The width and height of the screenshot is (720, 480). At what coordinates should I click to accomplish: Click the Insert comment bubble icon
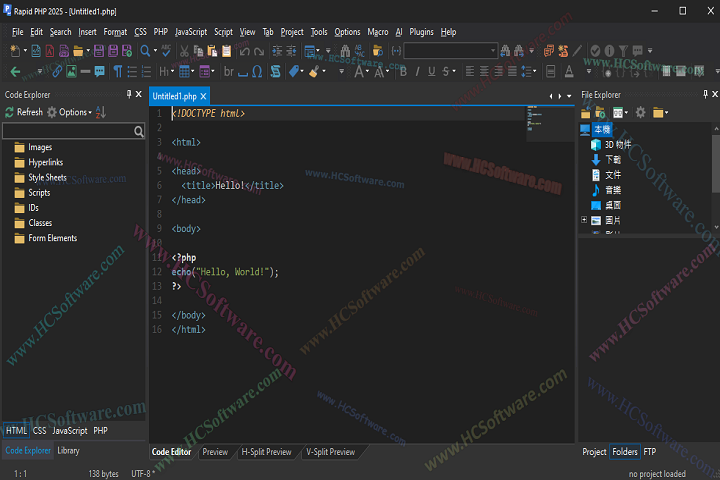point(100,72)
